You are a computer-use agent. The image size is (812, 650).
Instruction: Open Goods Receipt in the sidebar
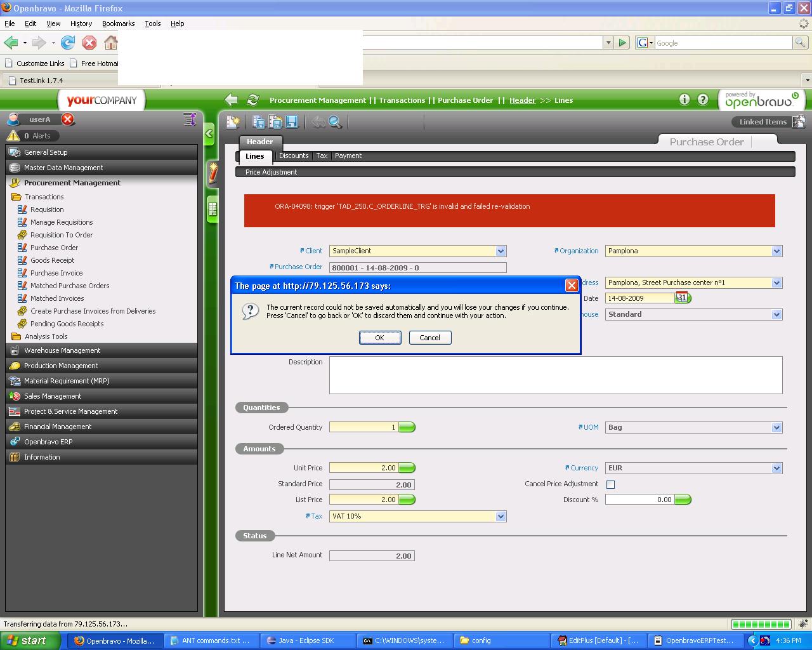click(x=52, y=260)
